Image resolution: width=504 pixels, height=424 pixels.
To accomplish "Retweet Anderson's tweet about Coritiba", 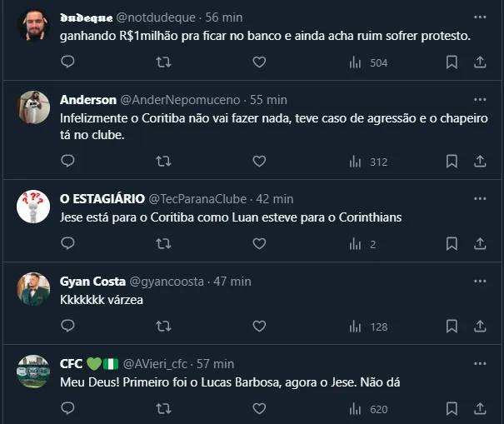I will tap(164, 161).
